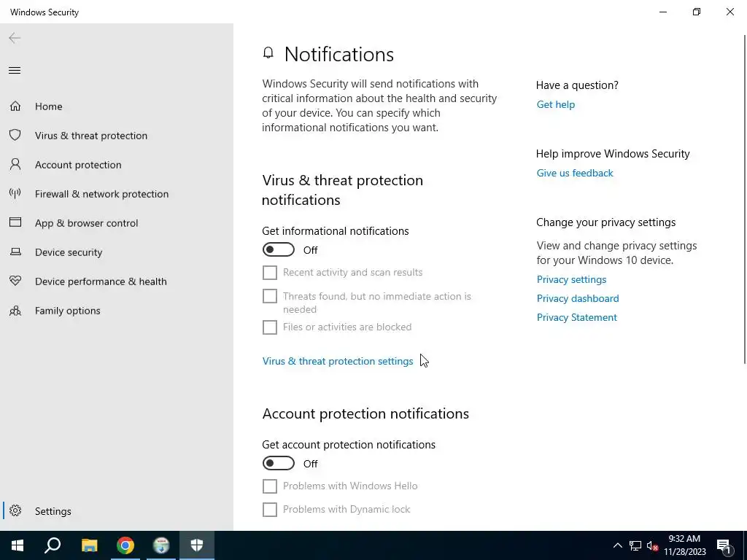Minimize the Windows Security window

663,12
